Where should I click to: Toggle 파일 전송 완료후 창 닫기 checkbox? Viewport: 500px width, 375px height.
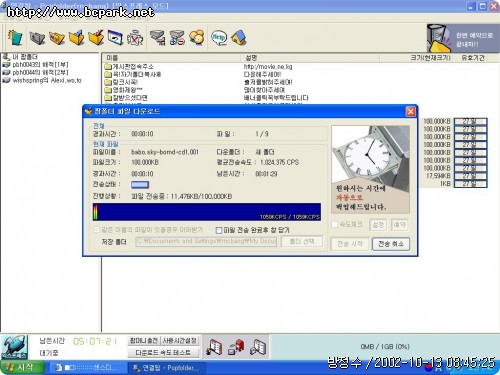219,230
